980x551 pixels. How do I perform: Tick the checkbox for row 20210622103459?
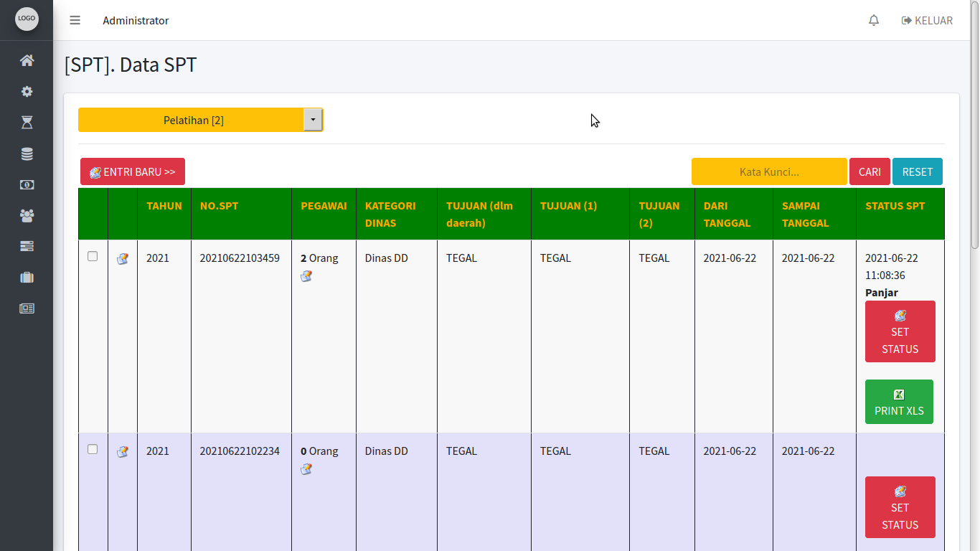tap(93, 256)
